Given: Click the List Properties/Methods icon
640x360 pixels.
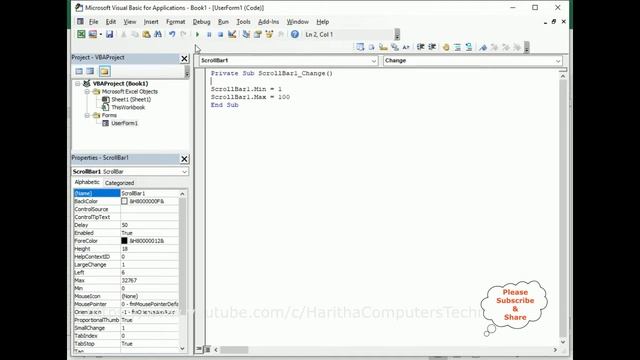Looking at the screenshot, I should (x=360, y=47).
